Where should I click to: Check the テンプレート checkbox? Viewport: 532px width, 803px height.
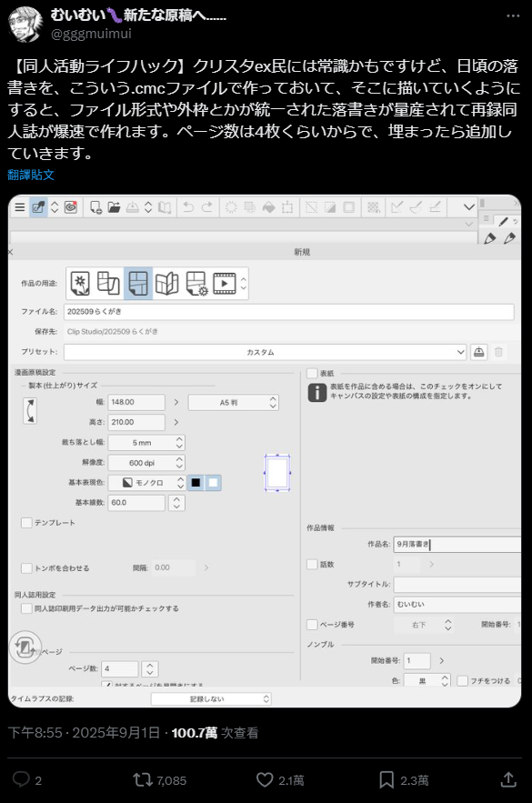[26, 522]
